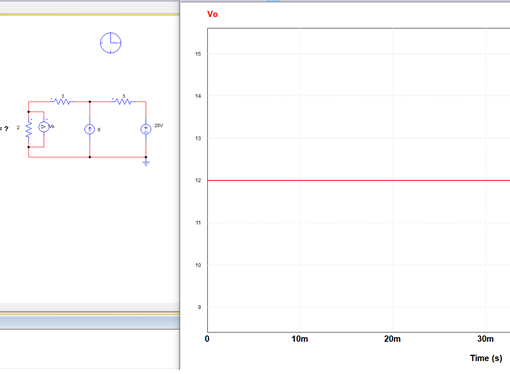The image size is (510, 374).
Task: Click the 15 y-axis tick label
Action: click(x=198, y=54)
